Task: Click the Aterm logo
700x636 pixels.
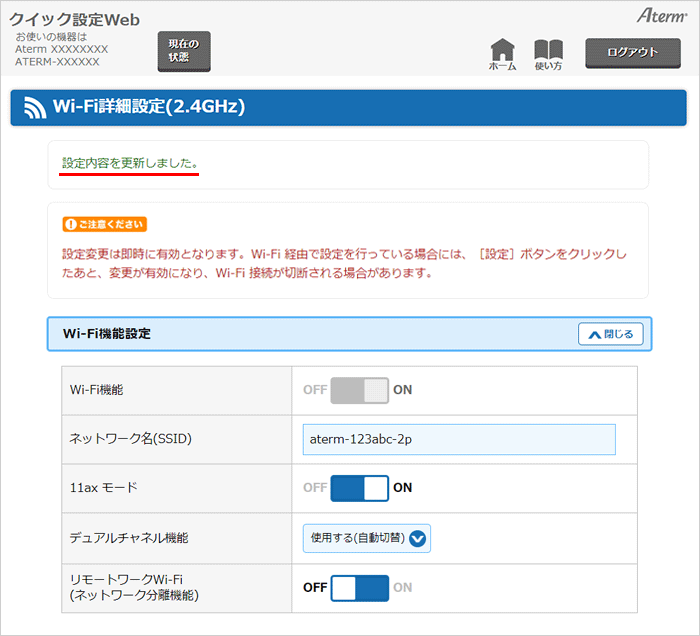Action: coord(661,16)
